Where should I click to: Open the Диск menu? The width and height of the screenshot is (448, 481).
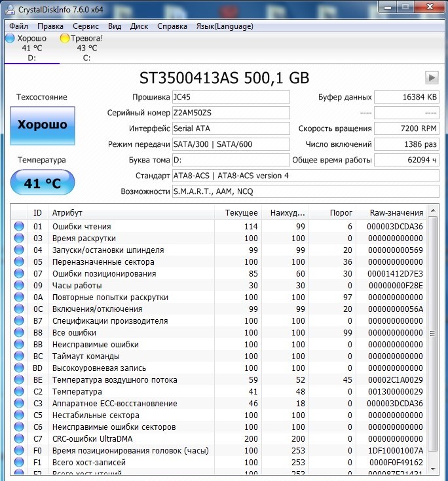pyautogui.click(x=140, y=26)
